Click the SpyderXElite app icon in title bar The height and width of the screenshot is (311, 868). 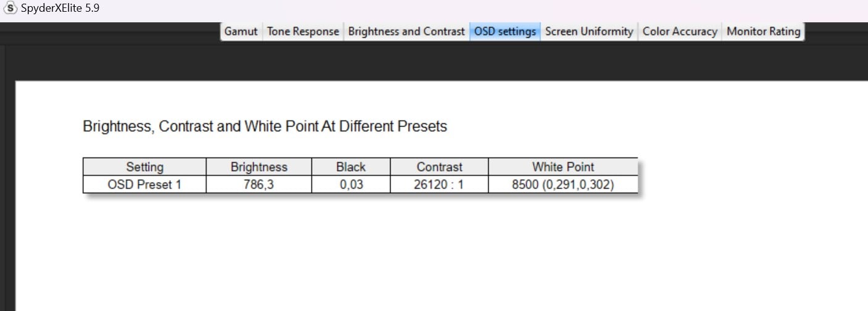pos(10,9)
